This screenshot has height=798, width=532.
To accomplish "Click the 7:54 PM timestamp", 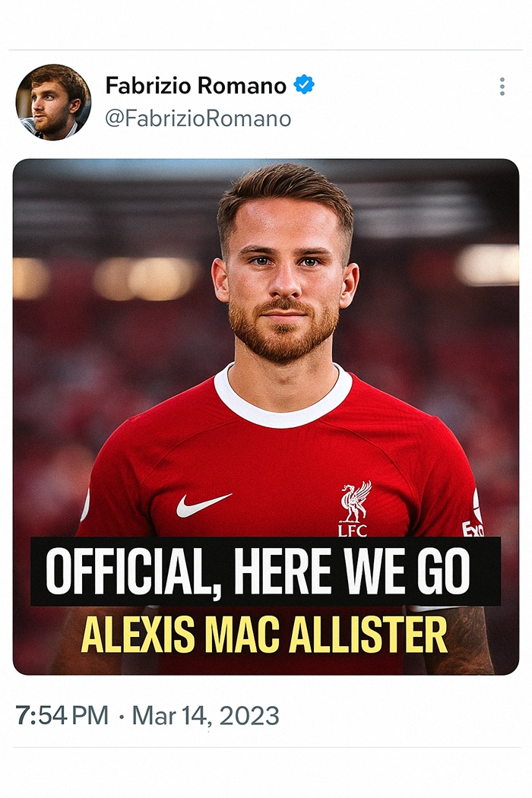I will pos(62,715).
